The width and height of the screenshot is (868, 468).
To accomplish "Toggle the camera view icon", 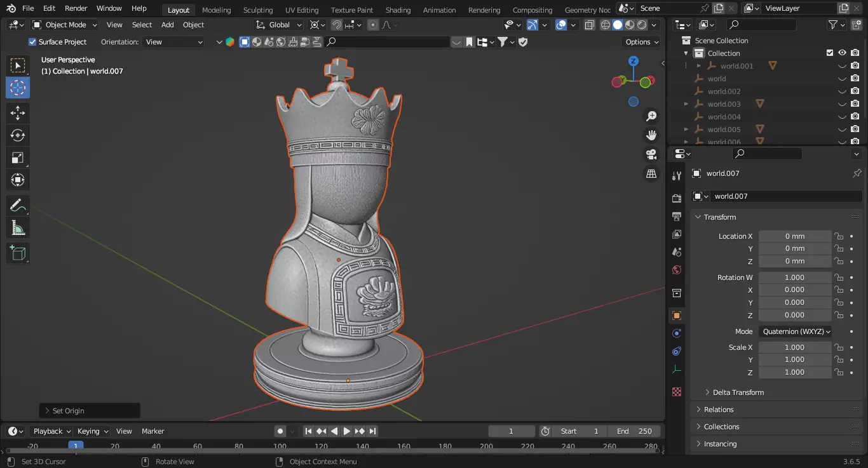I will pos(651,154).
